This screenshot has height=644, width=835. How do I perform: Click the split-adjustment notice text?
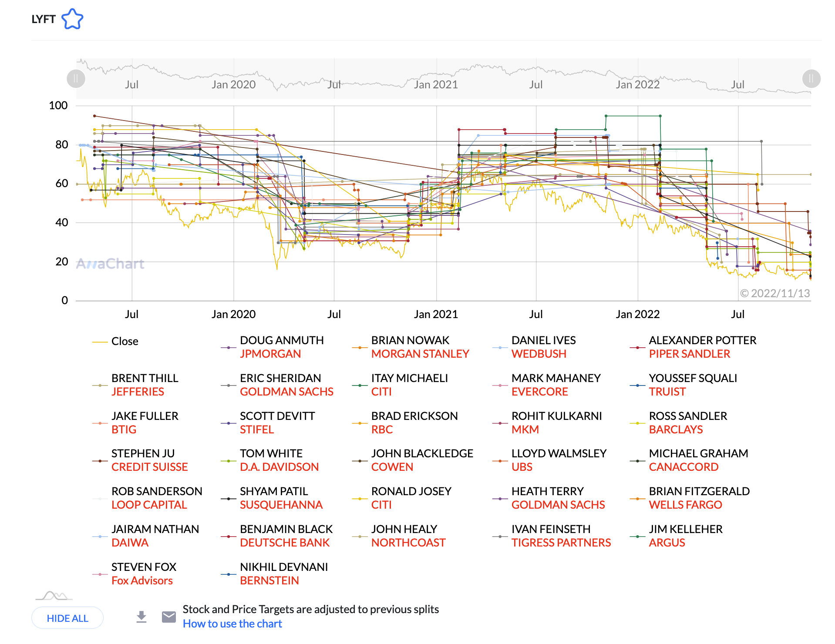311,609
